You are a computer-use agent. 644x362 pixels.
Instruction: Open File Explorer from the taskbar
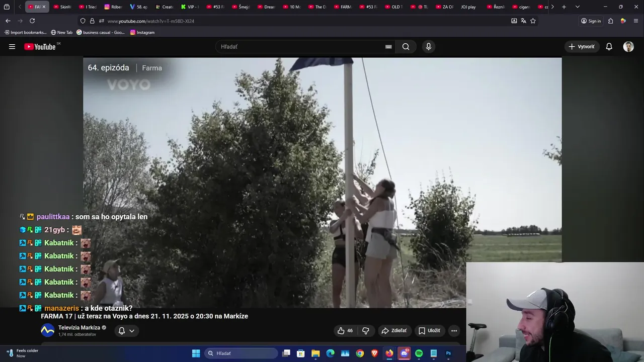[x=315, y=353]
